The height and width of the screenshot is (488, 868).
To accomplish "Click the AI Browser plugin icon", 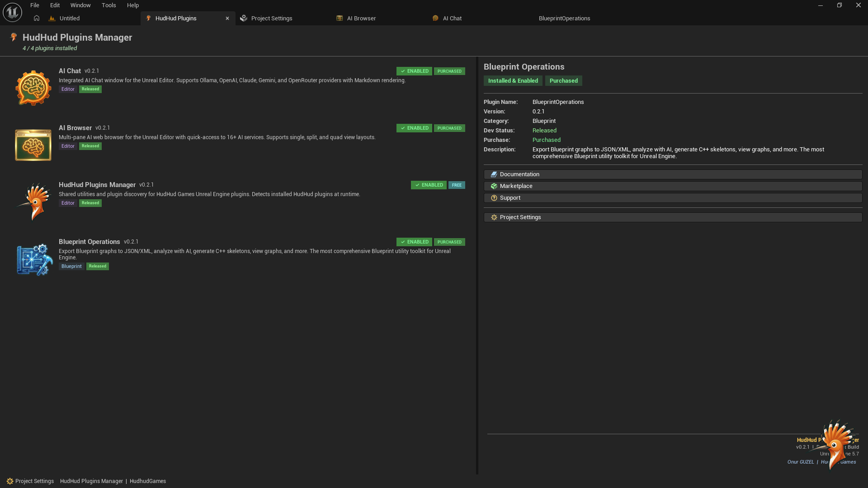I will coord(33,145).
